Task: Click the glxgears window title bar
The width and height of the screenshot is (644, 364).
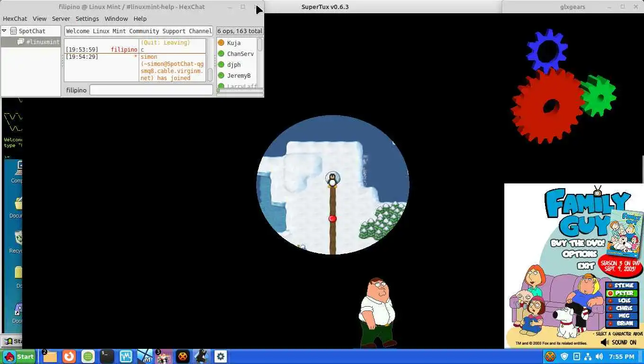Action: click(572, 7)
